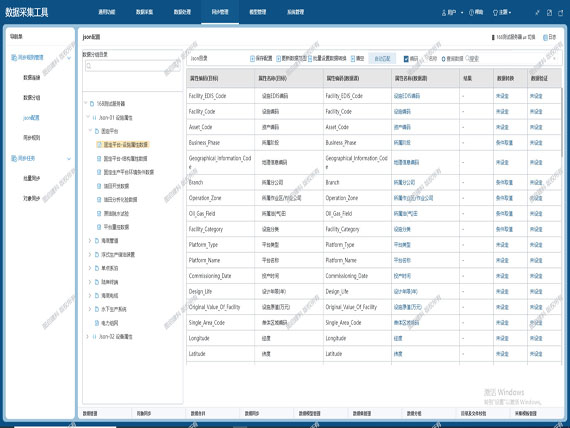Collapse the 同步任务 sidebar section
The width and height of the screenshot is (570, 428).
pyautogui.click(x=69, y=159)
